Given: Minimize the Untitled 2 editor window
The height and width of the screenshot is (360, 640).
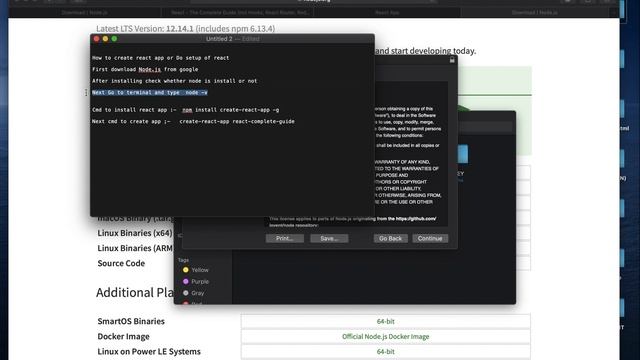Looking at the screenshot, I should coord(105,39).
